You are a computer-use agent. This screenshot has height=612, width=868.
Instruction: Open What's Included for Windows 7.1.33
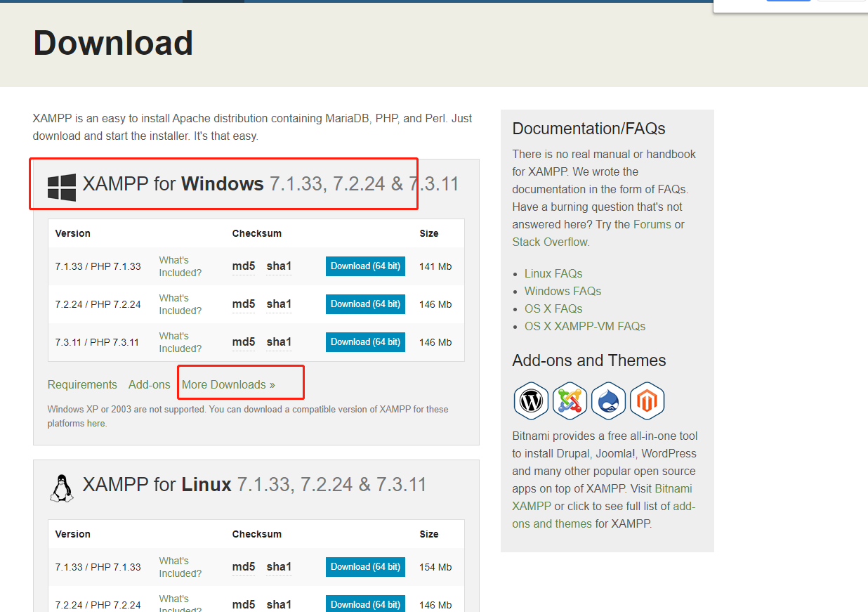click(x=180, y=266)
